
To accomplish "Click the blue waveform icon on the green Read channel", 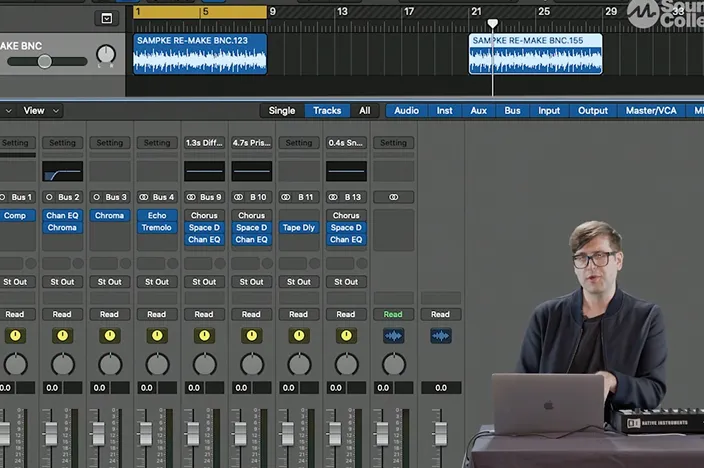I will point(393,336).
